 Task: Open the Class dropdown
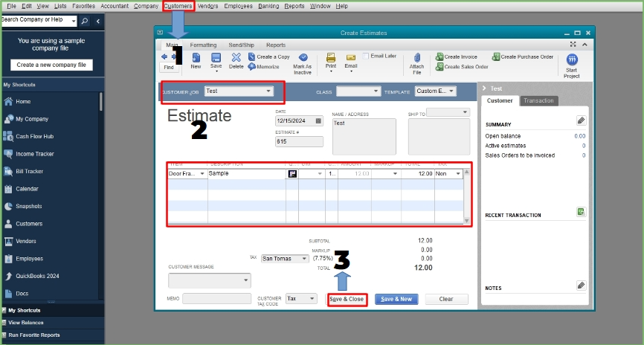coord(376,91)
